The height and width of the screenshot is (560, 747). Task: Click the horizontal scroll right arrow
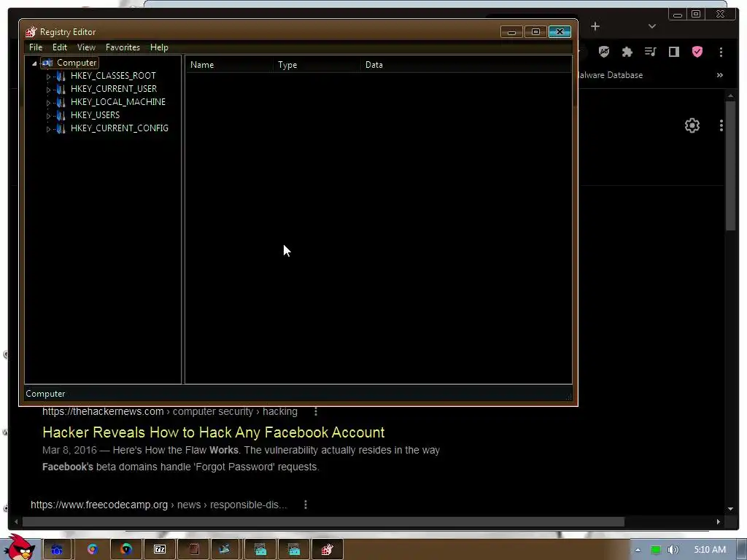718,521
